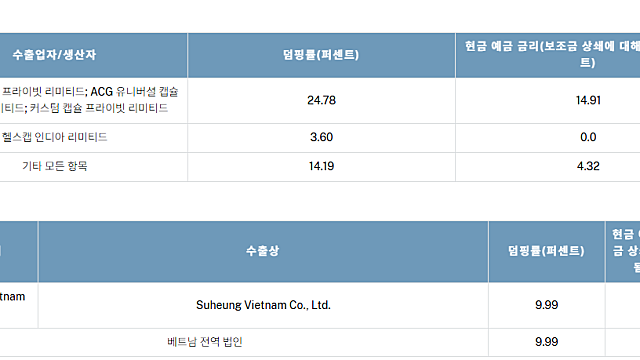This screenshot has height=360, width=640.
Task: Click the Suheung Vietnam Co., Ltd. cell
Action: pos(263,305)
